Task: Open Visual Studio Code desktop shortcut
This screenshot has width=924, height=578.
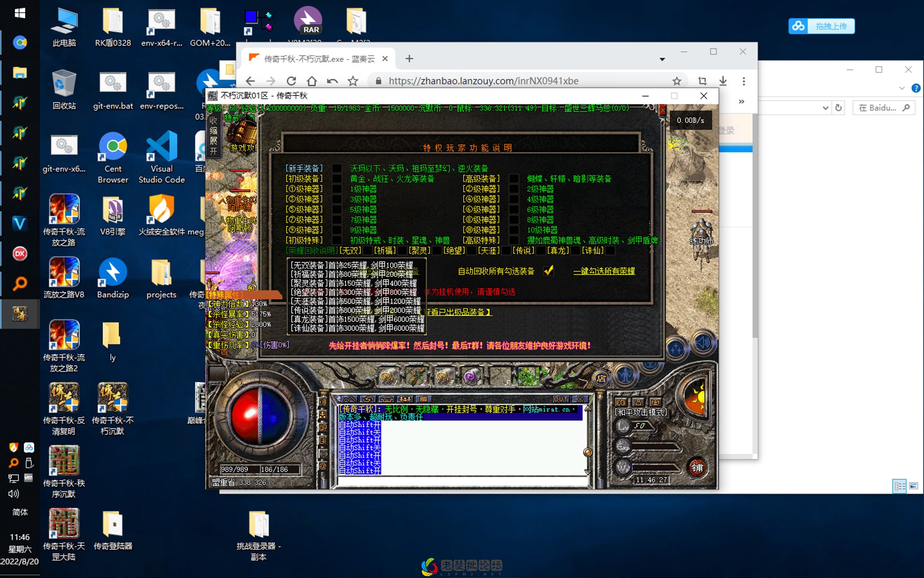Action: [161, 157]
